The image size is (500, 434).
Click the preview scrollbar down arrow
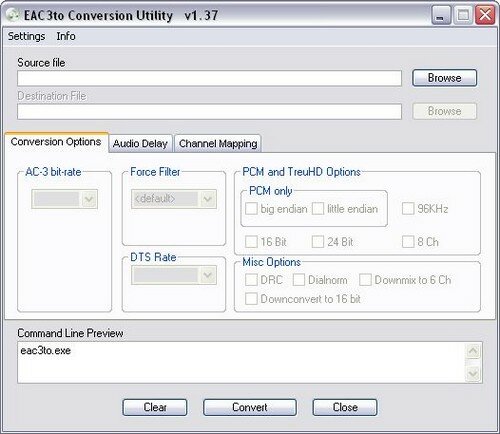[x=473, y=373]
